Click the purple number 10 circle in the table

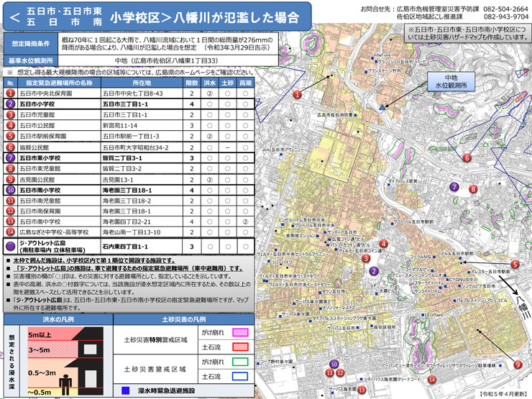11,190
